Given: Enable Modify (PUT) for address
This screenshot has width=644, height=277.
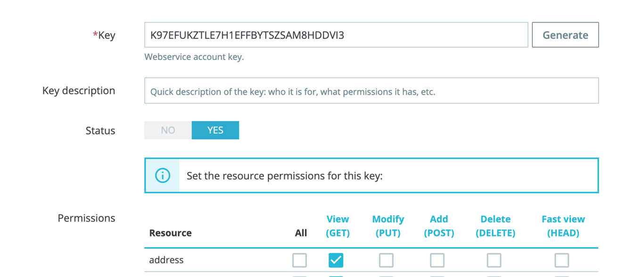Looking at the screenshot, I should click(x=386, y=260).
